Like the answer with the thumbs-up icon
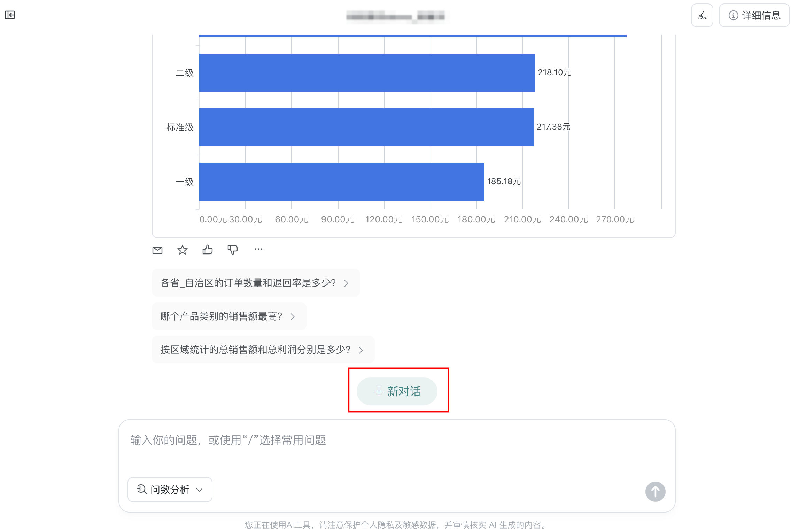Screen dimensions: 799x532 207,249
